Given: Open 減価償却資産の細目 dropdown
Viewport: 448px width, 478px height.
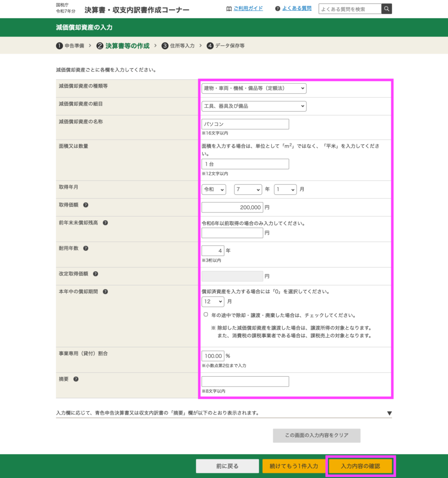Looking at the screenshot, I should [254, 106].
